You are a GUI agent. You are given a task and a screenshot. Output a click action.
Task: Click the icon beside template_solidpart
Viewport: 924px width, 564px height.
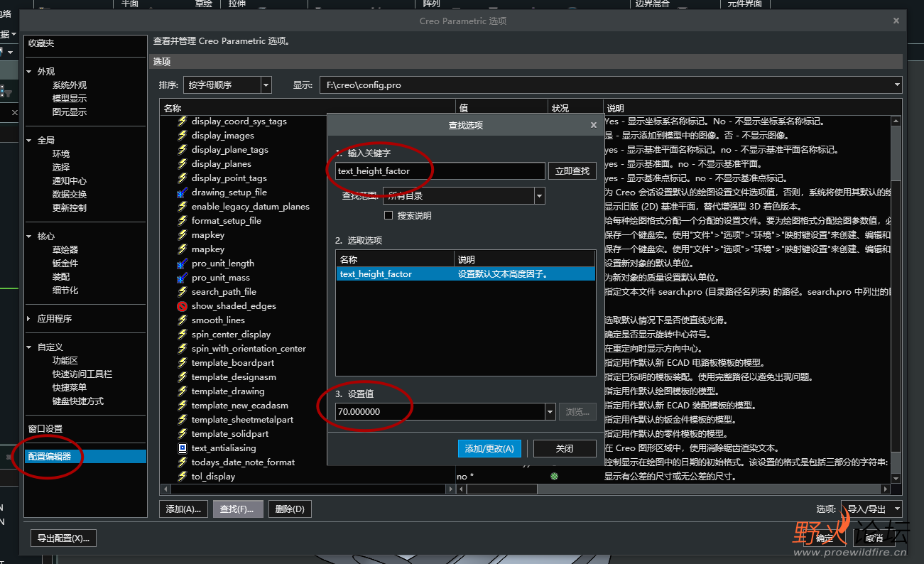click(183, 434)
